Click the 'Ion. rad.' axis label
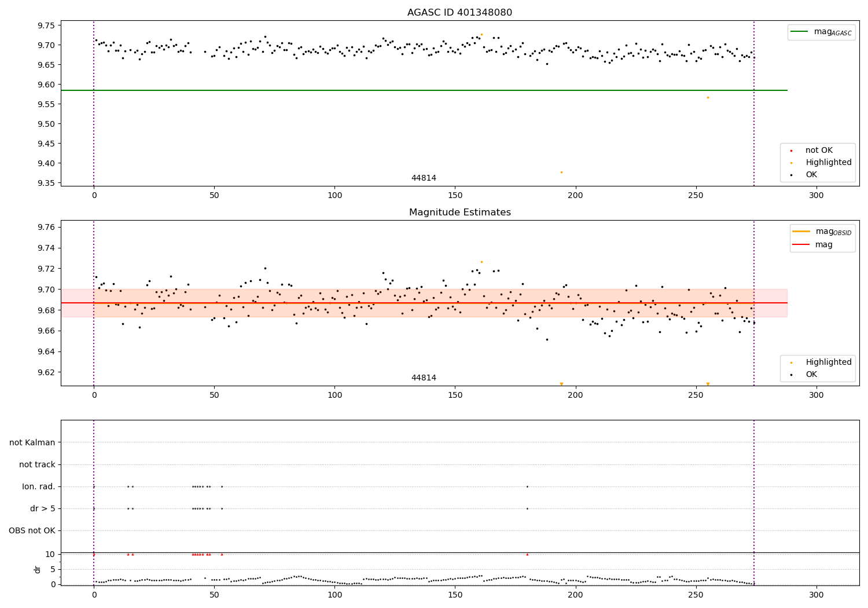 pos(39,486)
